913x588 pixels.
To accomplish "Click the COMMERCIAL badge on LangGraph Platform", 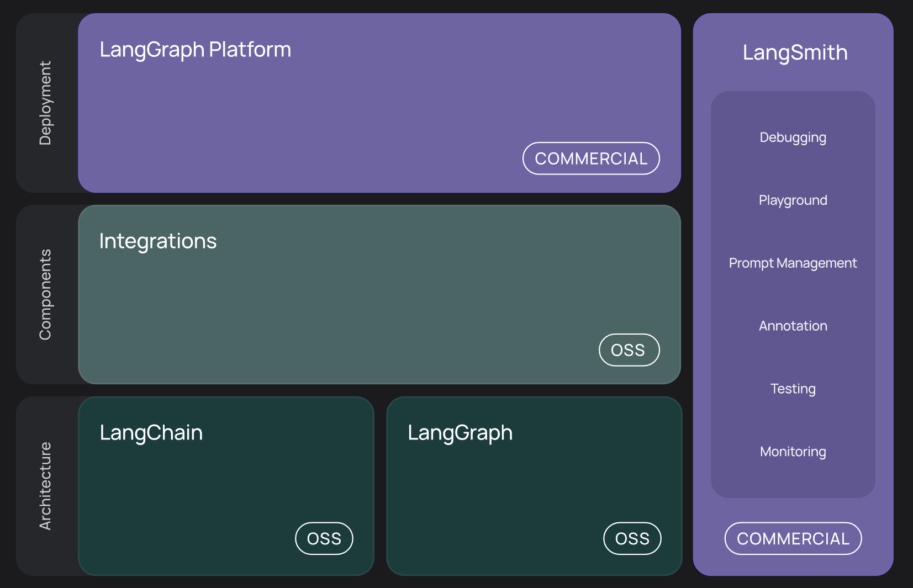I will [x=591, y=158].
